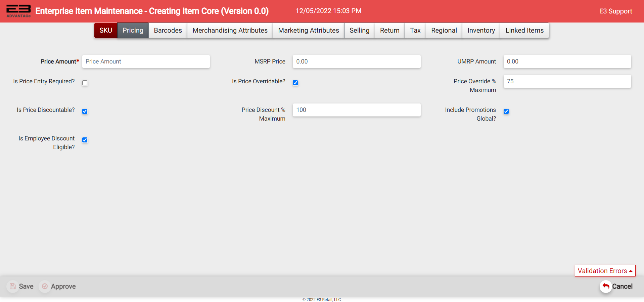Click in the Price Amount field

pyautogui.click(x=146, y=62)
